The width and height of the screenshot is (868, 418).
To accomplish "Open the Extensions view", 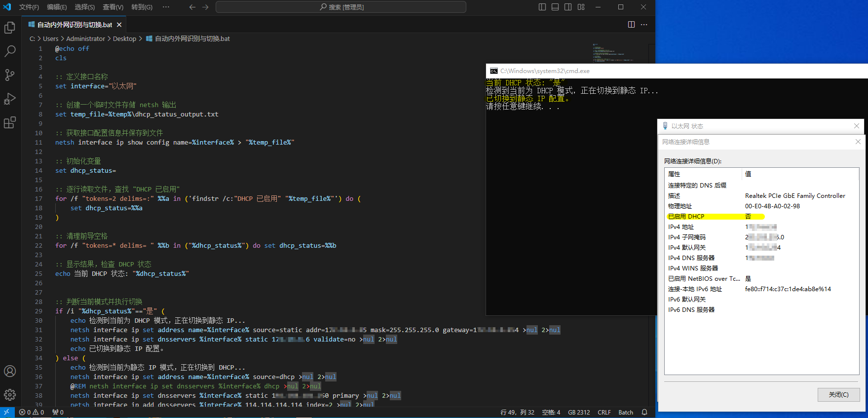I will (x=10, y=122).
